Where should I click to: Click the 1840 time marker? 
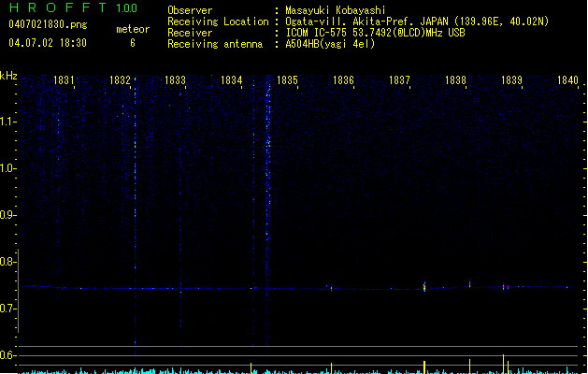pyautogui.click(x=567, y=80)
